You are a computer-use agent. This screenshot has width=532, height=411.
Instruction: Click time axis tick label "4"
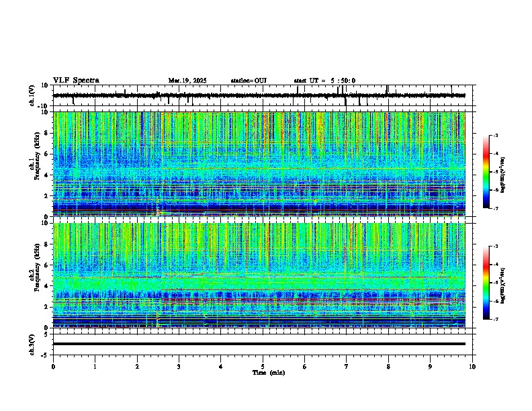click(221, 367)
